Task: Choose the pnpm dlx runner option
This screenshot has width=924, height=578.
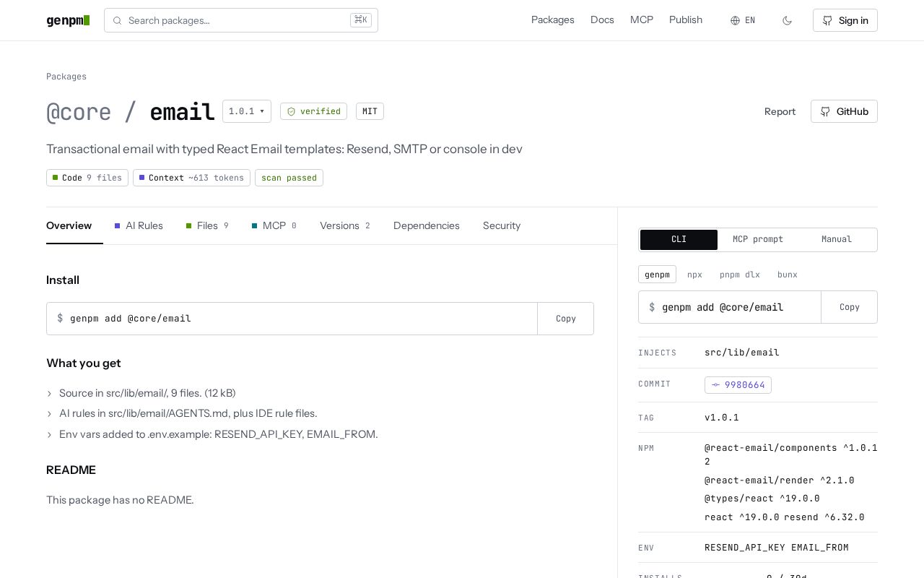Action: tap(740, 275)
